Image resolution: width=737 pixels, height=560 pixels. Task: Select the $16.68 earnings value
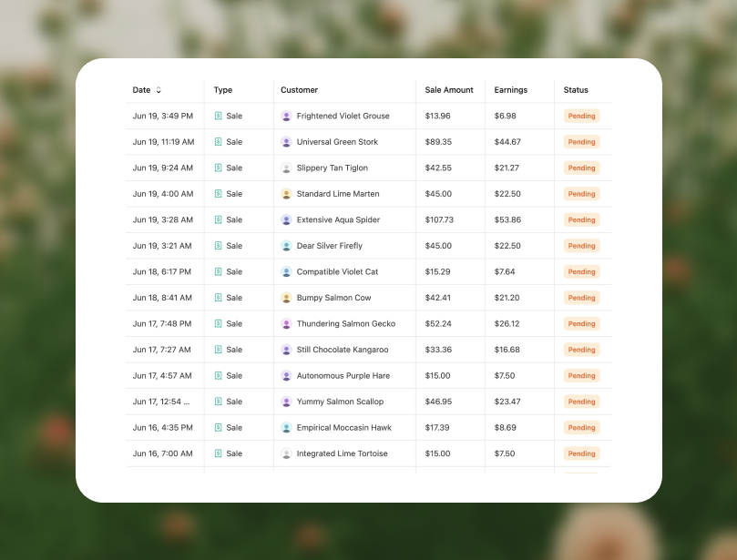[507, 350]
